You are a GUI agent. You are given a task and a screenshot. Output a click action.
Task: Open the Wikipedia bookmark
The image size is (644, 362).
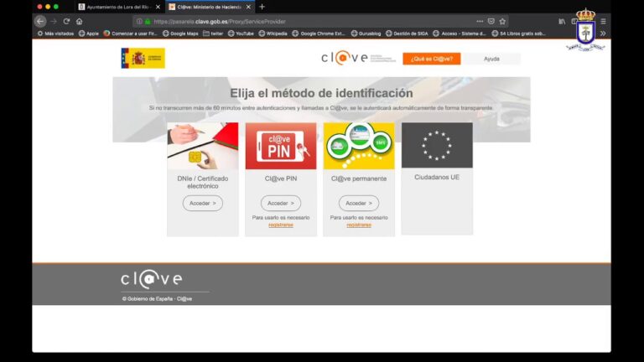(x=273, y=34)
